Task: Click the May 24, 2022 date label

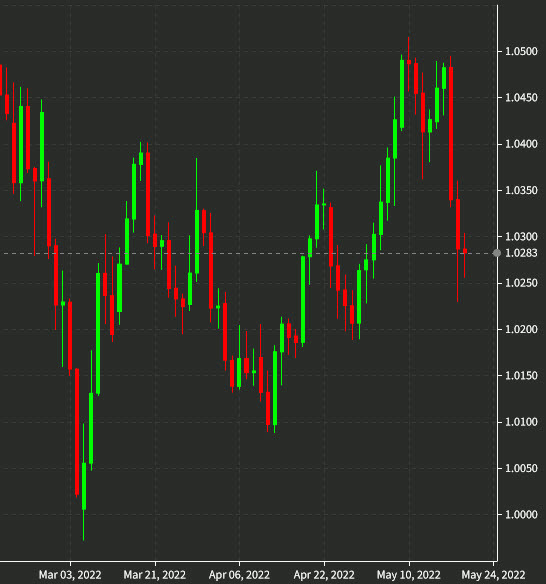Action: [x=493, y=575]
